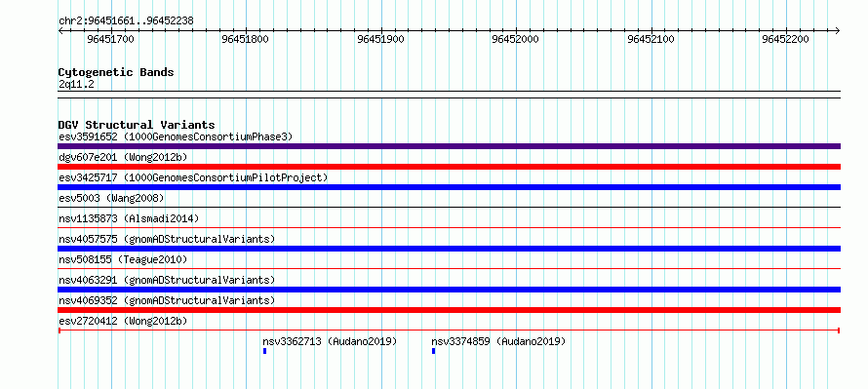
Task: Select the nsv4057575 blue variant bar
Action: pyautogui.click(x=449, y=249)
